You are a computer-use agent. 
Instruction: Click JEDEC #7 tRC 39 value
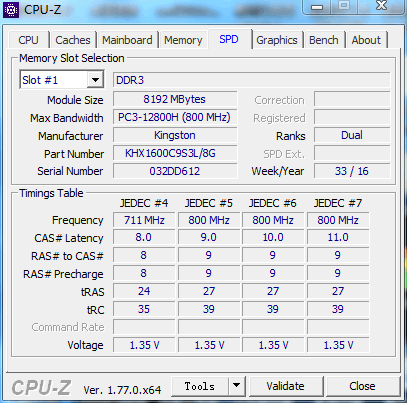click(x=338, y=309)
